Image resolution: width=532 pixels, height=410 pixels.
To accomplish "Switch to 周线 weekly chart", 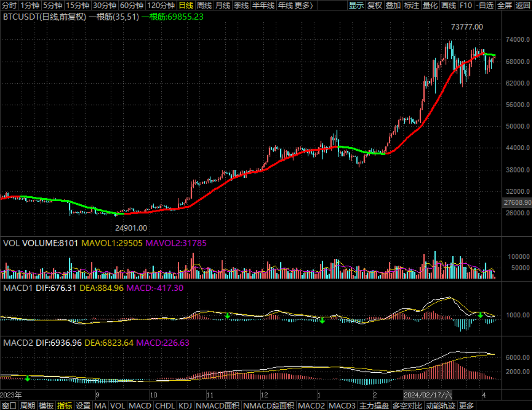I will 204,5.
